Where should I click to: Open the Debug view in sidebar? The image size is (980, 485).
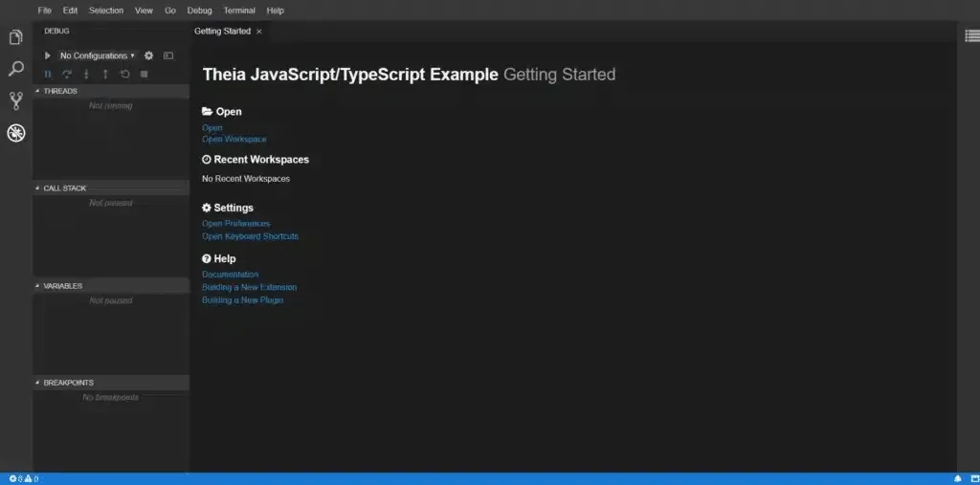pos(15,133)
